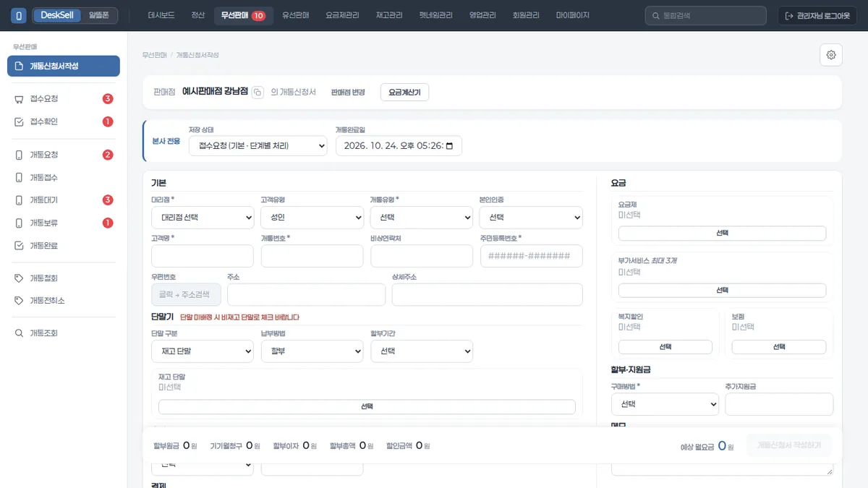Open 개통접수 via its phone icon
The image size is (868, 488).
(20, 177)
